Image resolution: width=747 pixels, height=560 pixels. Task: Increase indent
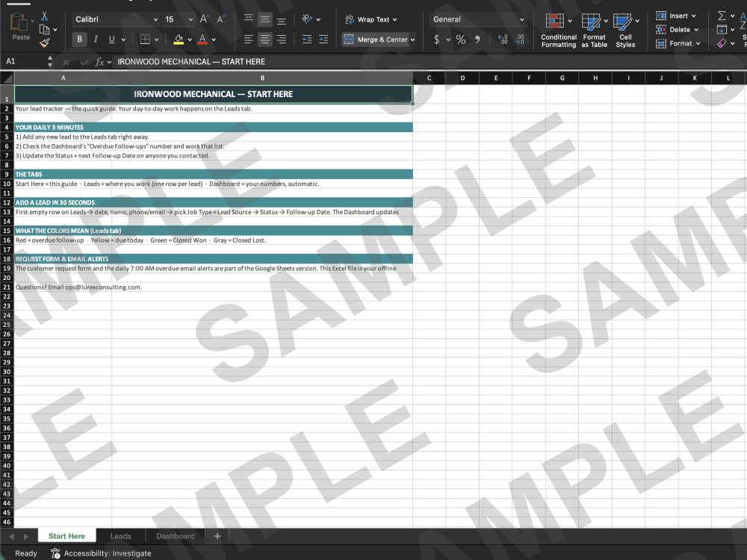(323, 40)
